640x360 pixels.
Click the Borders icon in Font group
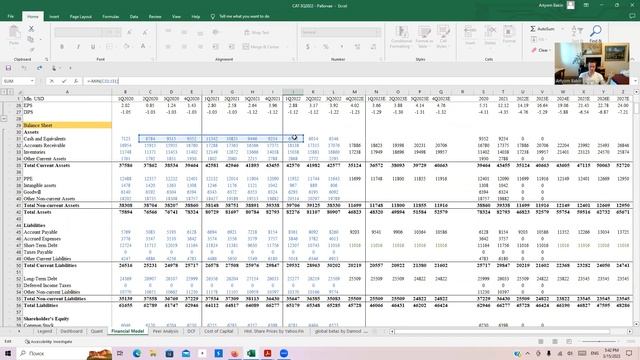click(x=109, y=47)
